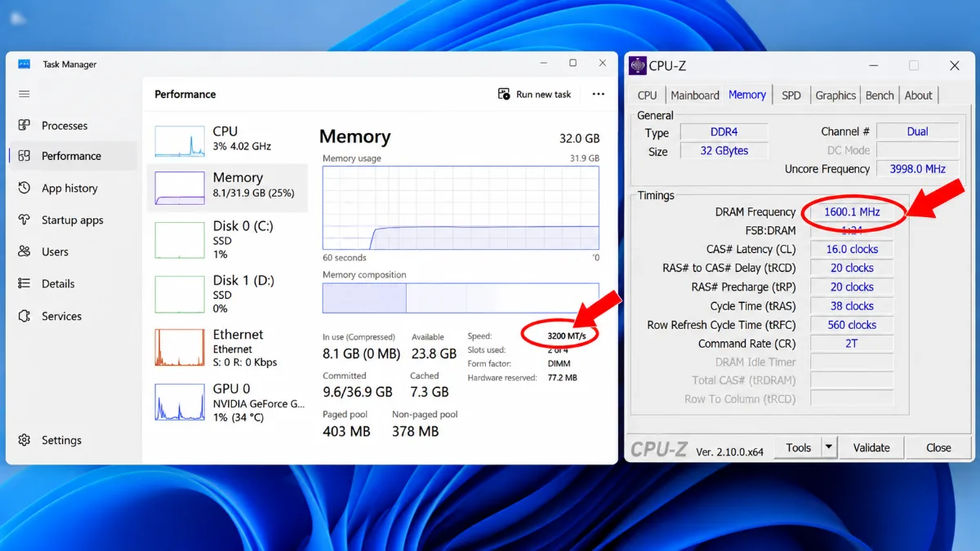Image resolution: width=980 pixels, height=551 pixels.
Task: Open Details via its list icon
Action: pyautogui.click(x=24, y=283)
